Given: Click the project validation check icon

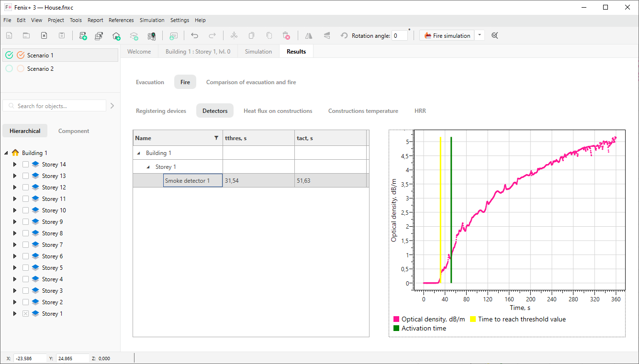Looking at the screenshot, I should click(x=494, y=35).
